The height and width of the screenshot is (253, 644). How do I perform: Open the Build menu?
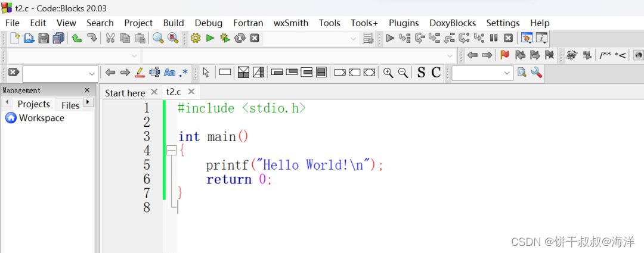[x=174, y=23]
